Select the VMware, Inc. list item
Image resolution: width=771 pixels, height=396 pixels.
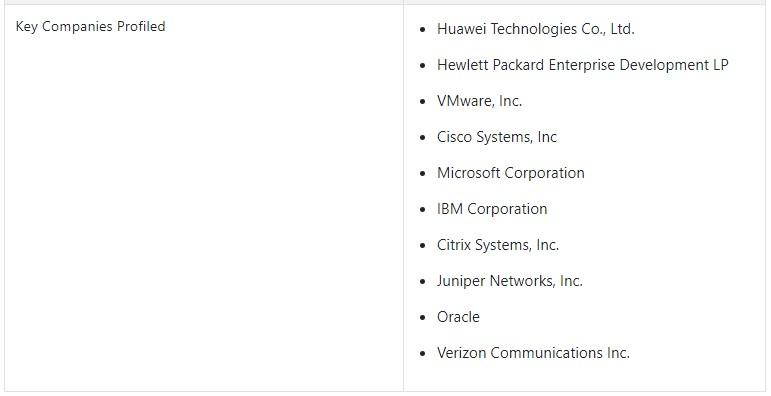click(x=479, y=101)
